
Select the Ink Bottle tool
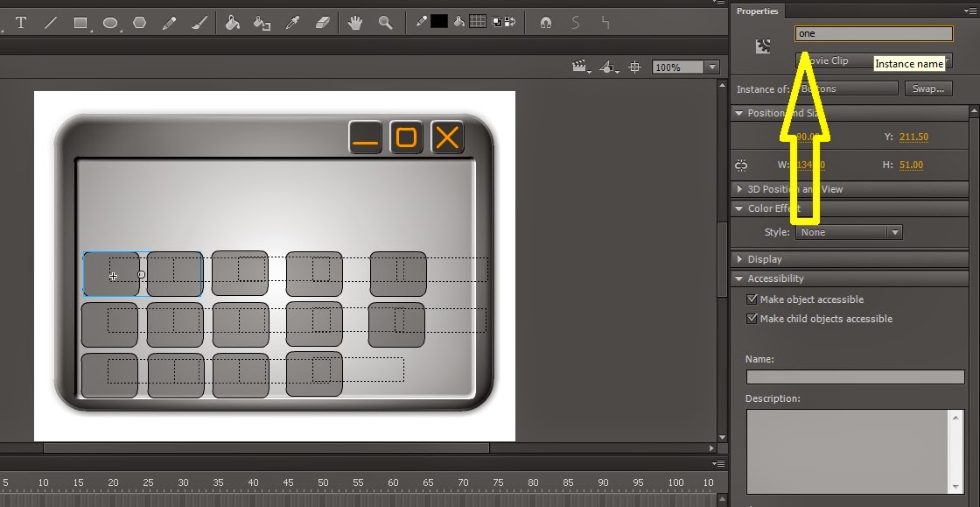point(262,23)
